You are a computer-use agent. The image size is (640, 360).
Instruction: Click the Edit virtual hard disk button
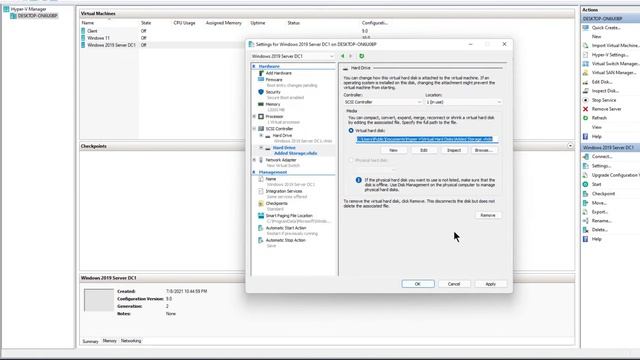[x=424, y=150]
